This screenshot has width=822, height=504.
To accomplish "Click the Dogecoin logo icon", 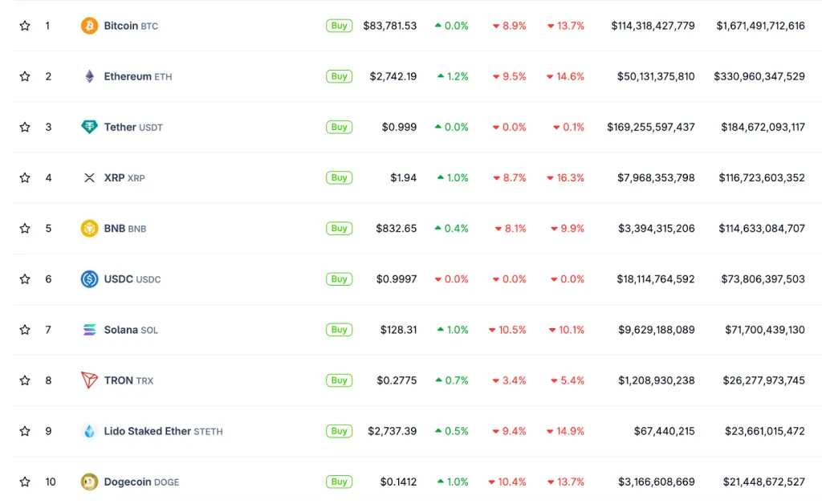I will pos(89,482).
